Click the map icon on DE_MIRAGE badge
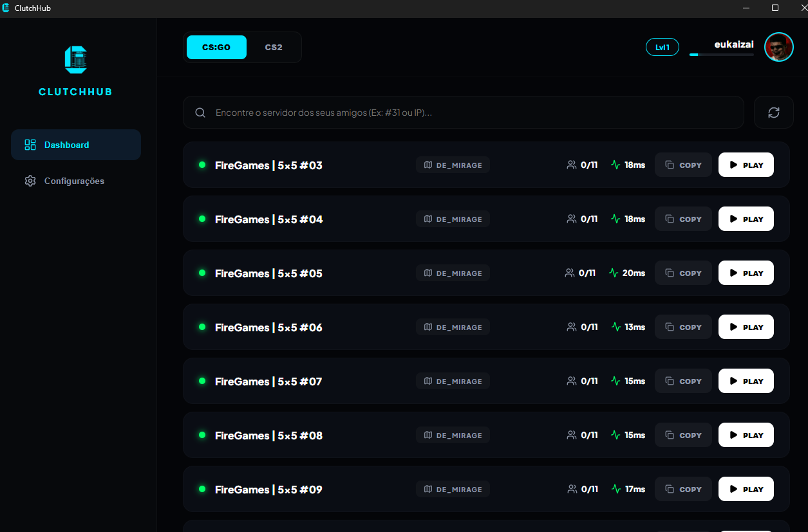Screen dimensions: 808x532 click(427, 165)
